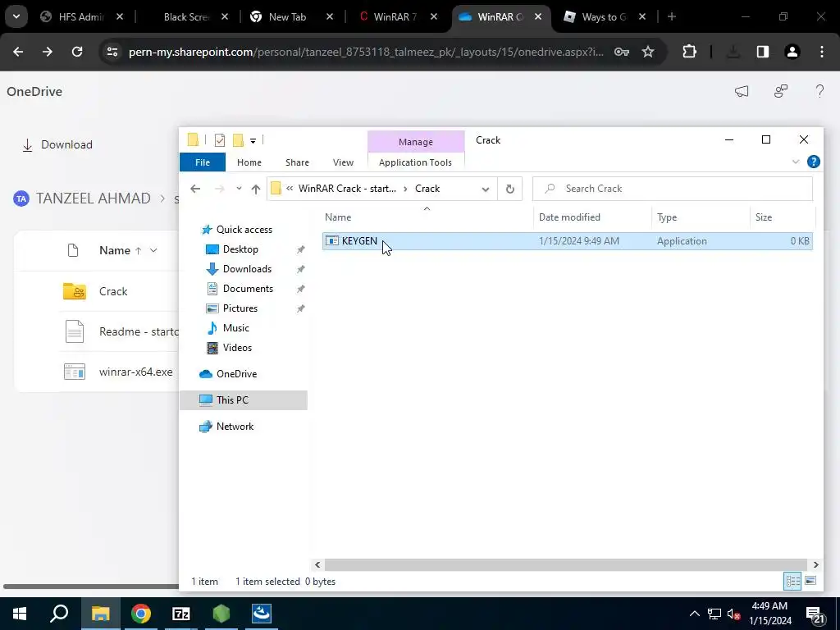Open quick access toolbar customize dropdown
This screenshot has width=840, height=630.
tap(253, 141)
